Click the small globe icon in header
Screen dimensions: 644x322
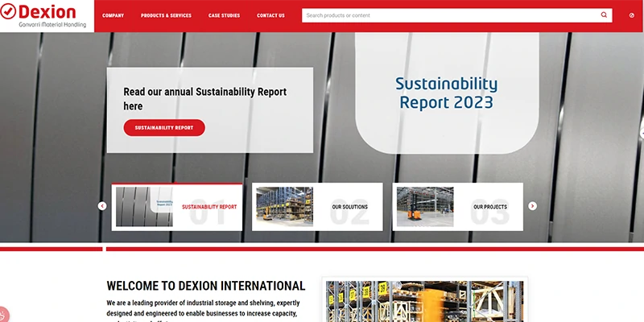coord(631,15)
